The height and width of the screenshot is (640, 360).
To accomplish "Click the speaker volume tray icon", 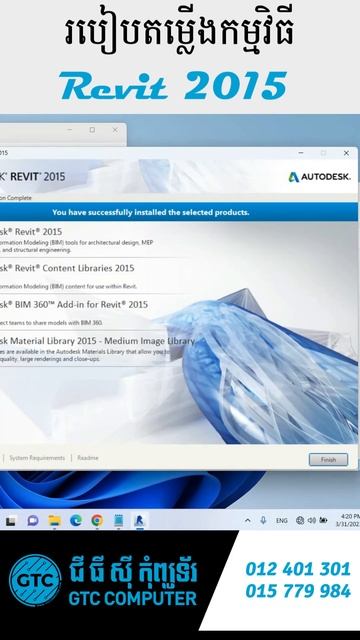I will (312, 520).
